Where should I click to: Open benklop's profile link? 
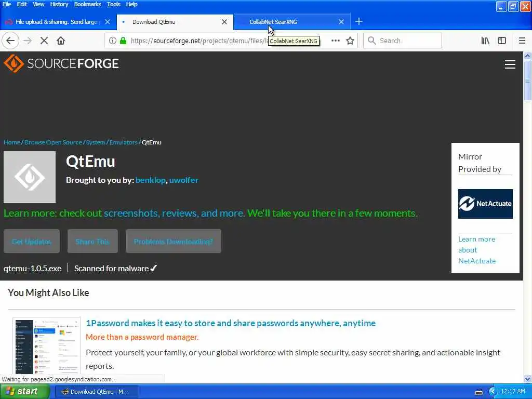151,180
